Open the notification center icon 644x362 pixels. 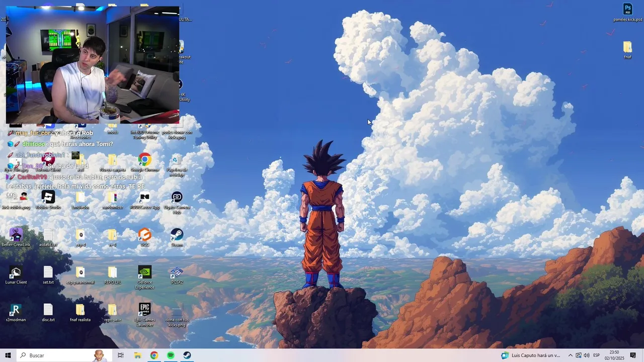click(x=633, y=355)
